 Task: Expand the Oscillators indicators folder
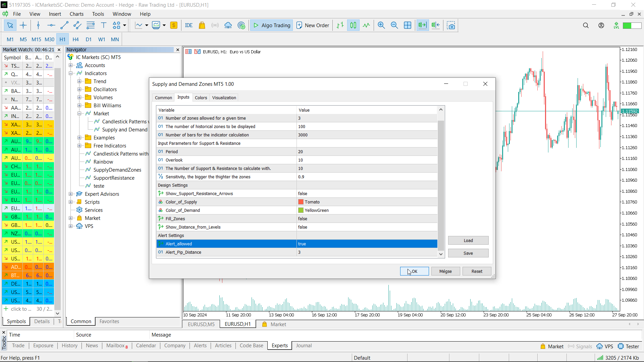click(79, 89)
